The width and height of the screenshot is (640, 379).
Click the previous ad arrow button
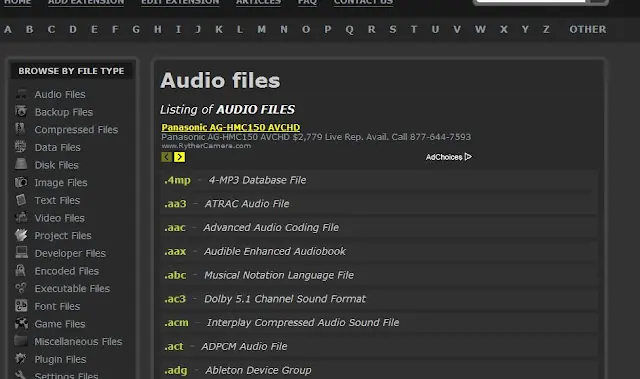(x=167, y=157)
